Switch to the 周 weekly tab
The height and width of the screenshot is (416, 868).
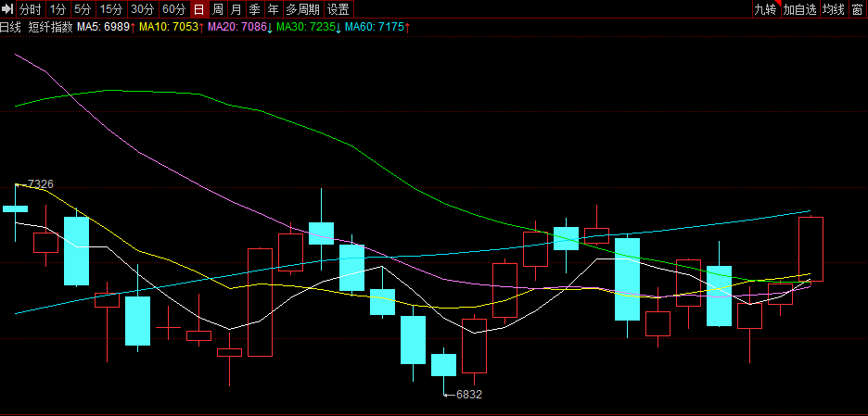[218, 9]
